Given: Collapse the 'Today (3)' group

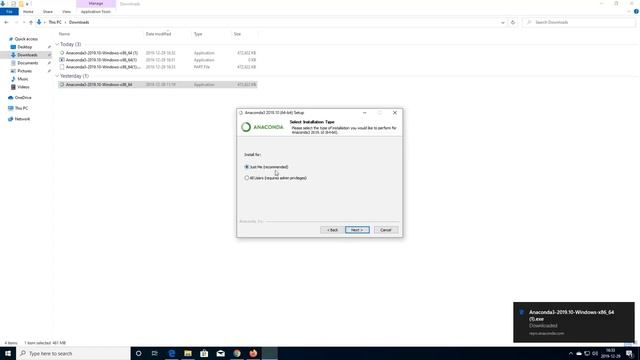Looking at the screenshot, I should [57, 44].
